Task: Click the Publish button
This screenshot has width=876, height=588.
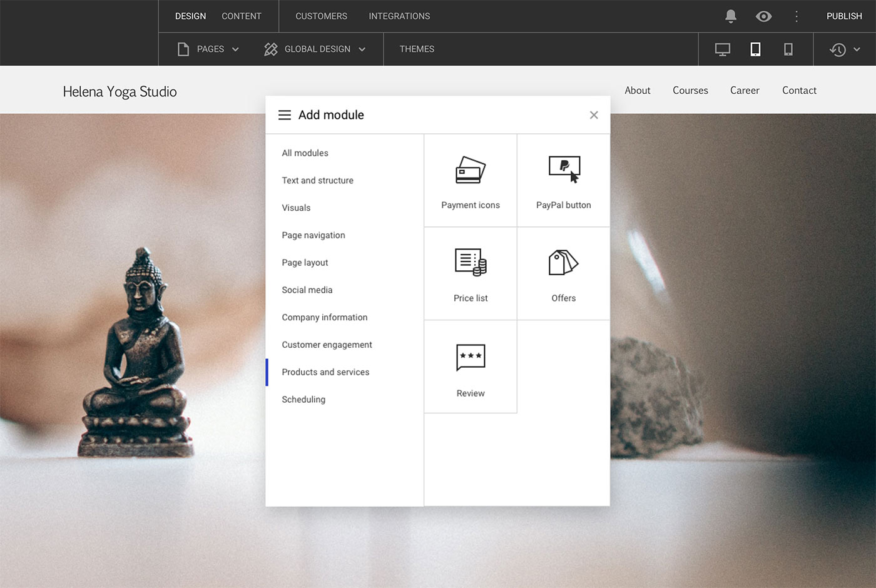Action: click(x=844, y=16)
